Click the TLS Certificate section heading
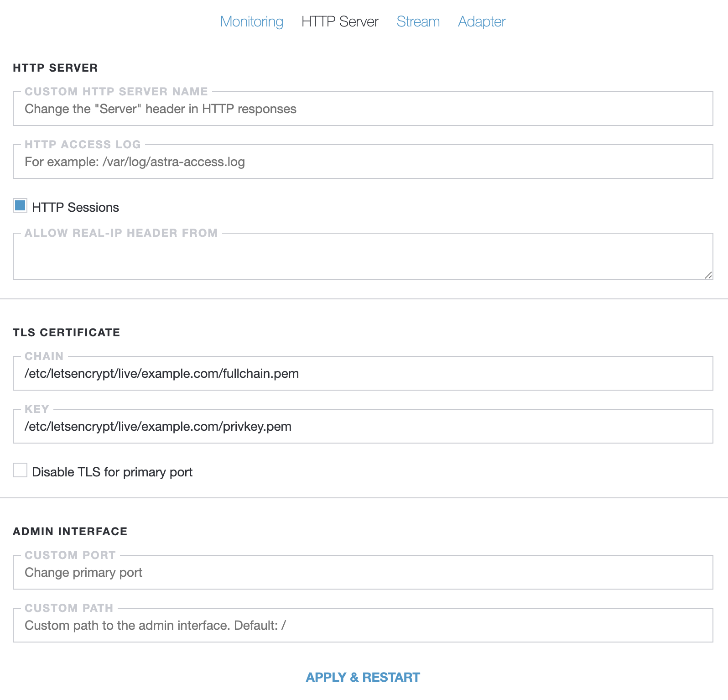Screen dimensions: 728x700 pyautogui.click(x=67, y=333)
